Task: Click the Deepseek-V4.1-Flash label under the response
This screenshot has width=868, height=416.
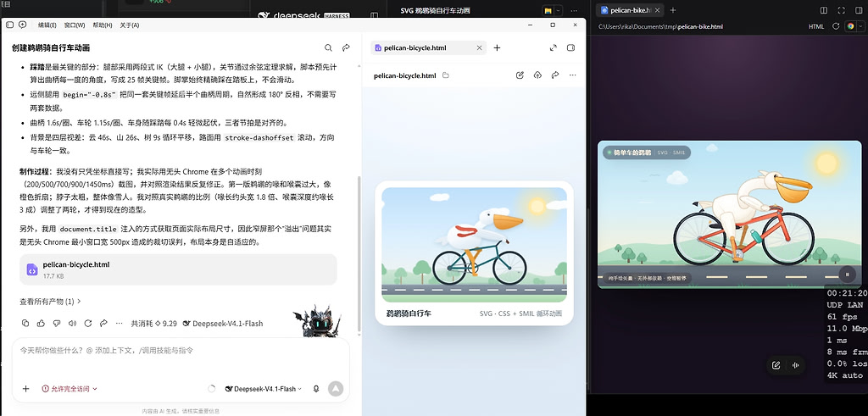Action: pos(223,324)
